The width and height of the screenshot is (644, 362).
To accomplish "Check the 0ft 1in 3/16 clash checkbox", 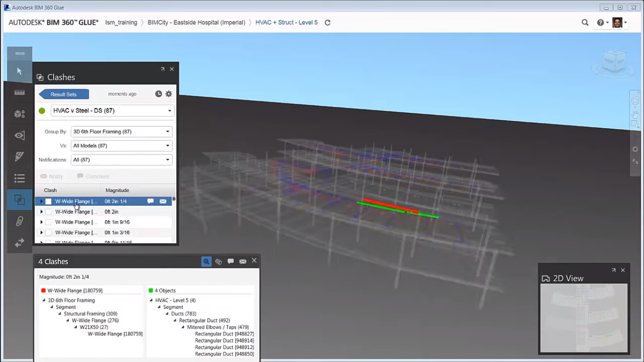I will [48, 233].
